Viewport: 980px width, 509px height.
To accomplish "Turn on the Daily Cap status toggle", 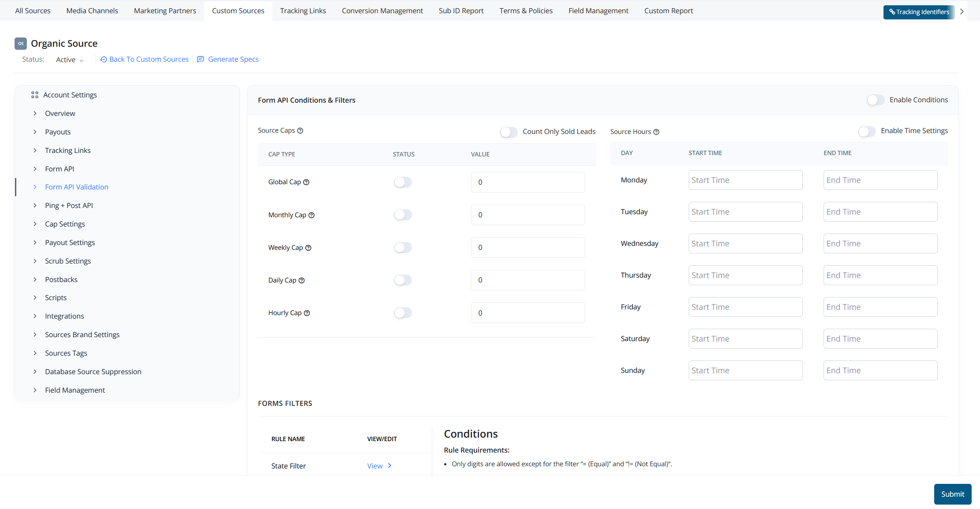I will [x=403, y=280].
